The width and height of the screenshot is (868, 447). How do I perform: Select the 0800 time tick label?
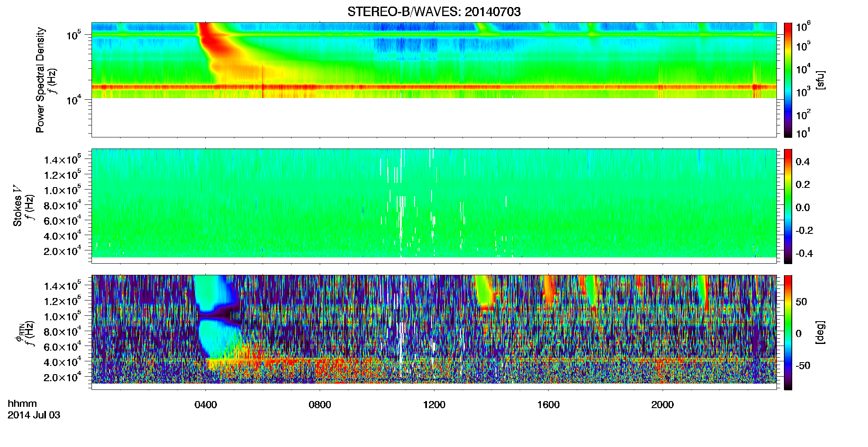[x=320, y=405]
